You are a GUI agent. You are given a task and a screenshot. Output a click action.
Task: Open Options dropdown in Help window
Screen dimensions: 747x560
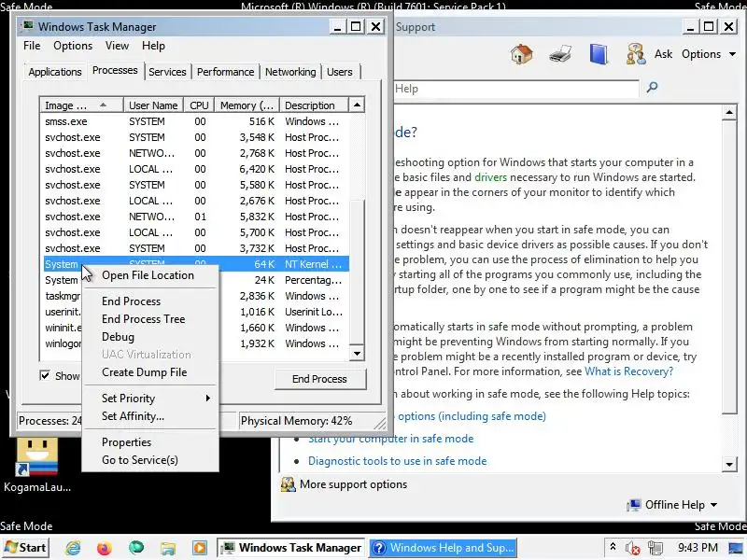click(709, 54)
